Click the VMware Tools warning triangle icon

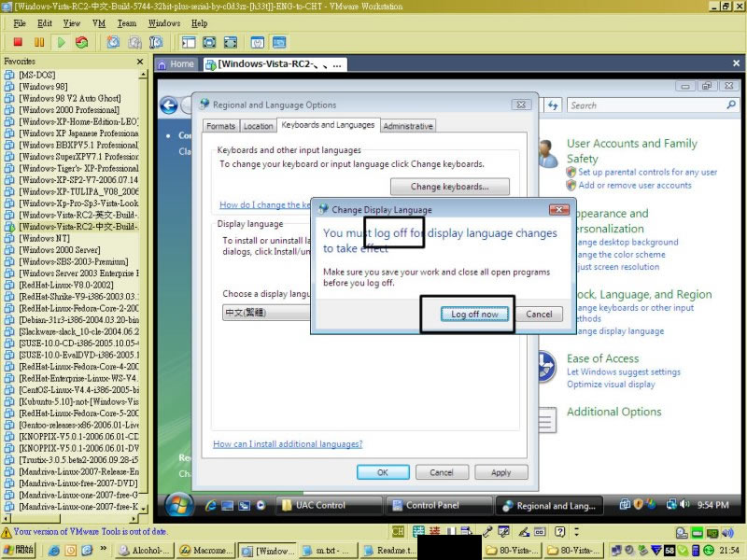coord(7,532)
